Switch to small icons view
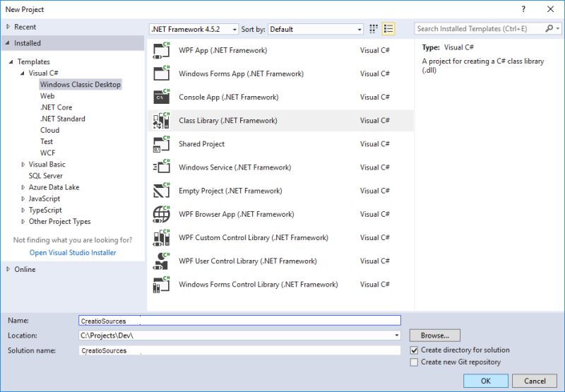This screenshot has width=565, height=392. pyautogui.click(x=374, y=29)
